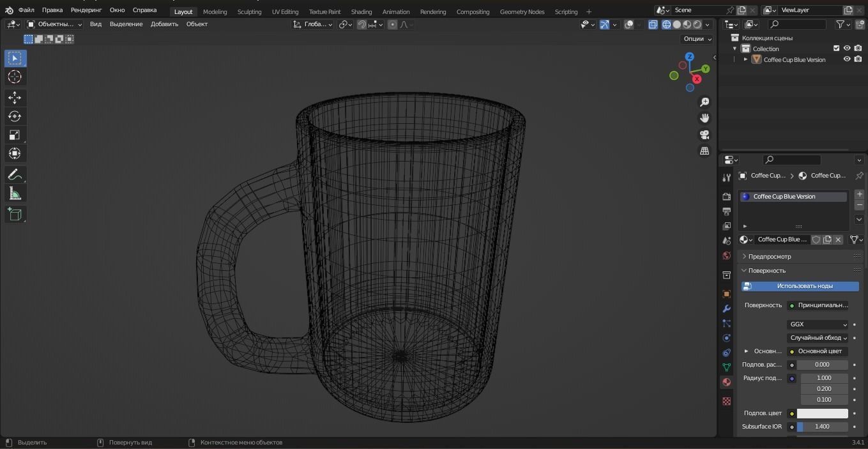Screen dimensions: 868x449
Task: Collapse the Collection tree item
Action: [x=735, y=49]
